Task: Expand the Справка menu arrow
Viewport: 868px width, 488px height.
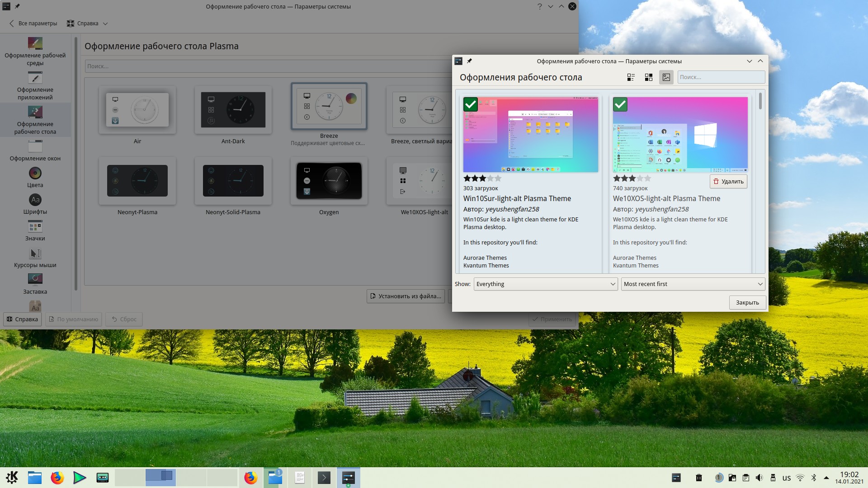Action: click(x=105, y=23)
